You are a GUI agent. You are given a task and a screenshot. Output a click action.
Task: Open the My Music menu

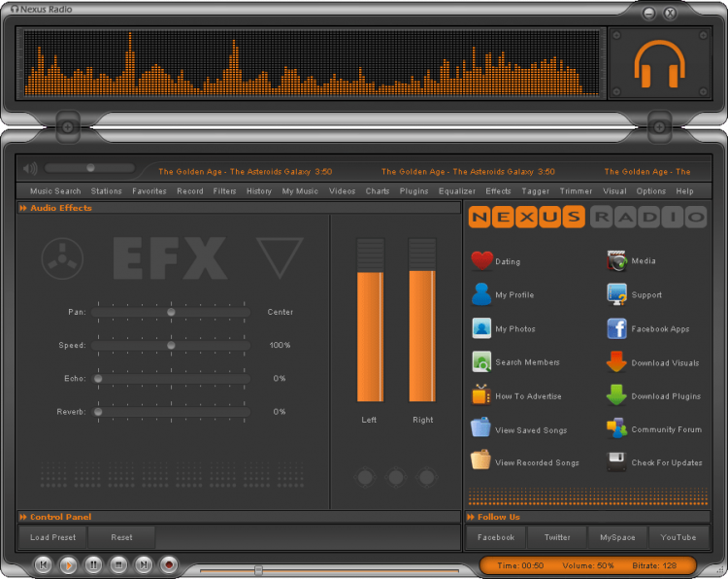pos(300,191)
